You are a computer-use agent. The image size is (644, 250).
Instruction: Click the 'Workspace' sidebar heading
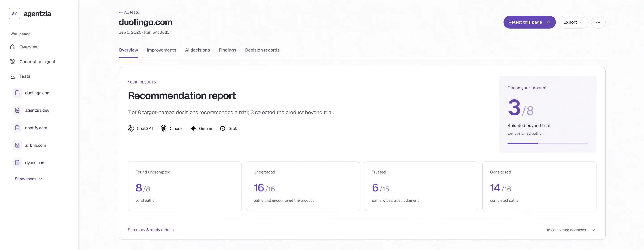[x=20, y=34]
